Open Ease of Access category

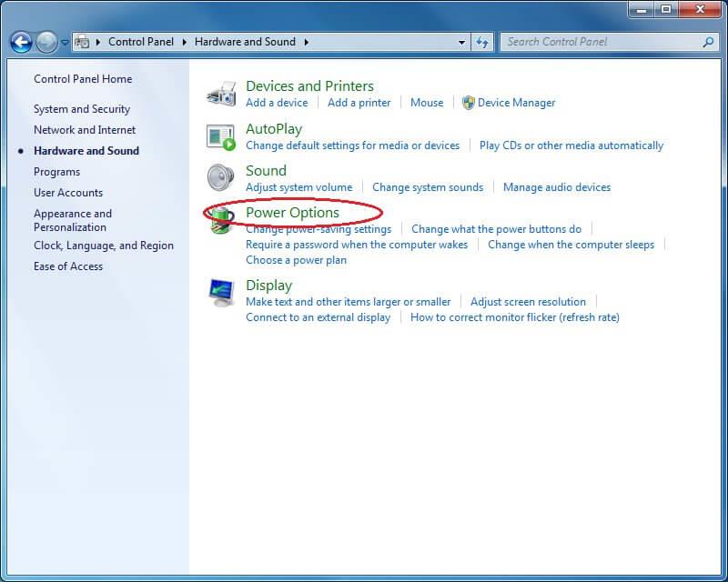click(68, 266)
